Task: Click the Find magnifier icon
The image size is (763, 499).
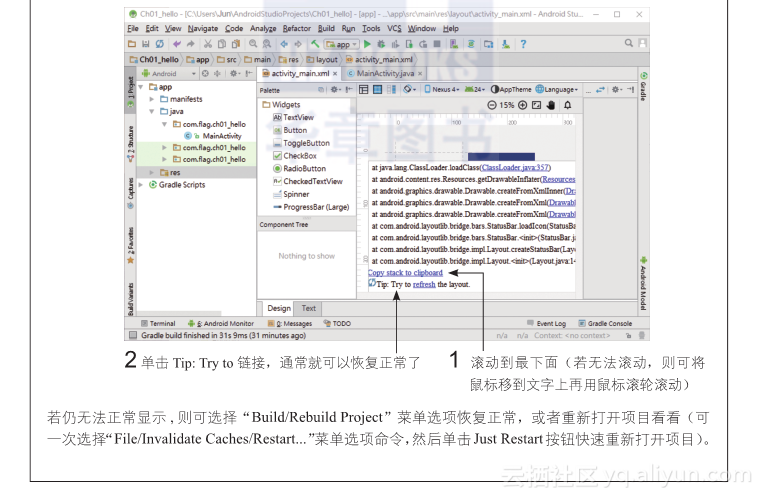Action: [253, 44]
